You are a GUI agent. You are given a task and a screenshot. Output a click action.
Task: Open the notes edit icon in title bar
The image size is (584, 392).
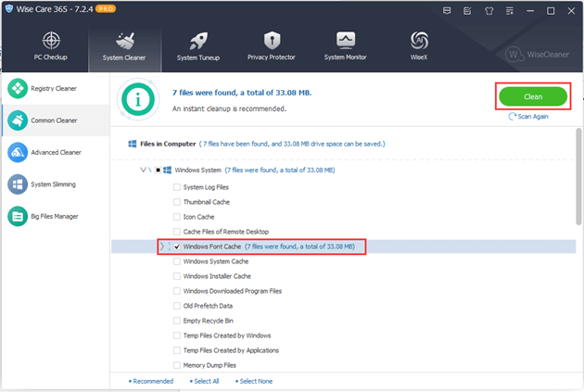[467, 11]
